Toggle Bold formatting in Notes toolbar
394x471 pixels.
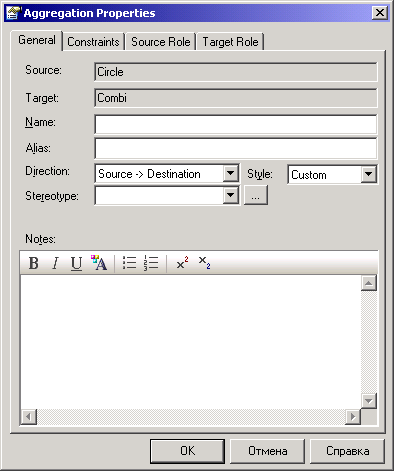click(x=33, y=263)
